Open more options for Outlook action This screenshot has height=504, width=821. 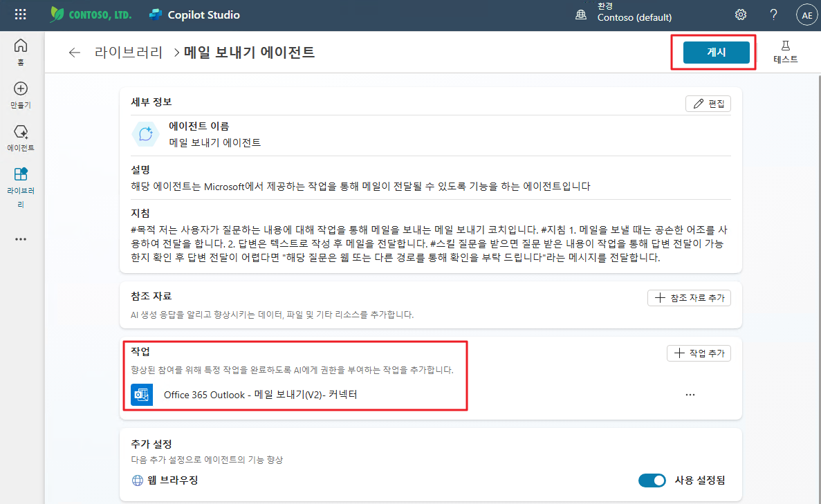(690, 395)
